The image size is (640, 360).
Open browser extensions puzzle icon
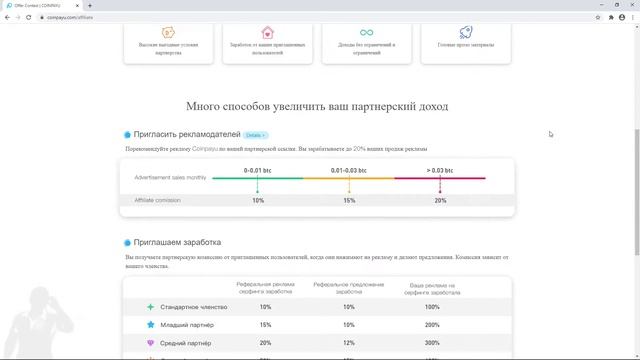click(611, 18)
